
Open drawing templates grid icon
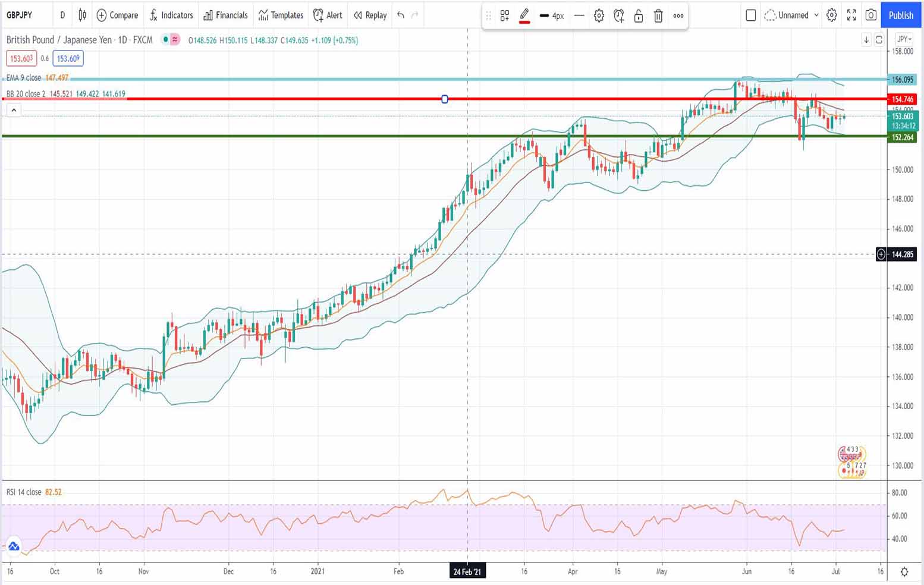505,16
